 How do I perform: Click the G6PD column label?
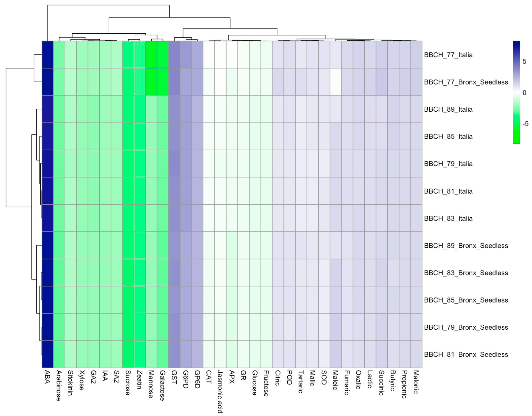(x=186, y=379)
